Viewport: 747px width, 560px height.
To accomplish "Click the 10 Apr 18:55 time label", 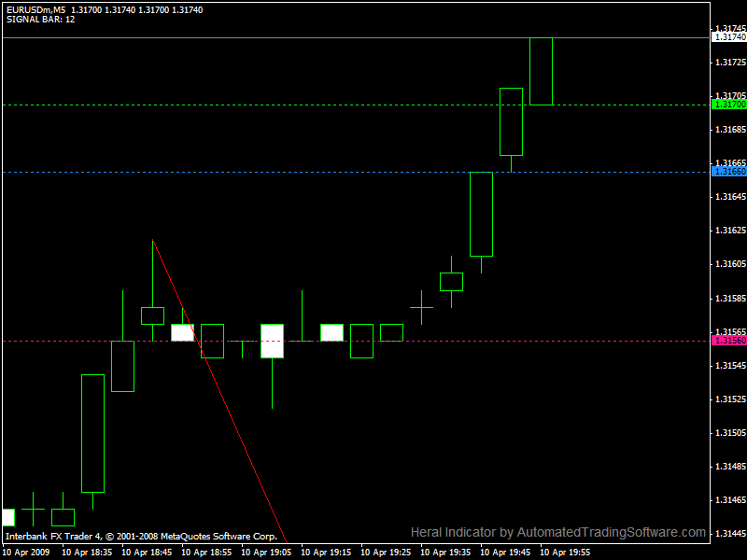I will point(206,553).
